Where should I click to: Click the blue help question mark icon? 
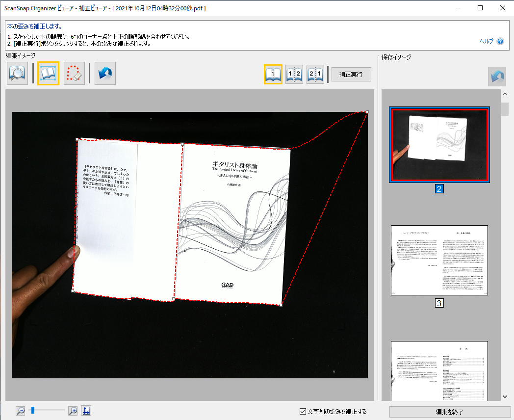click(x=500, y=41)
